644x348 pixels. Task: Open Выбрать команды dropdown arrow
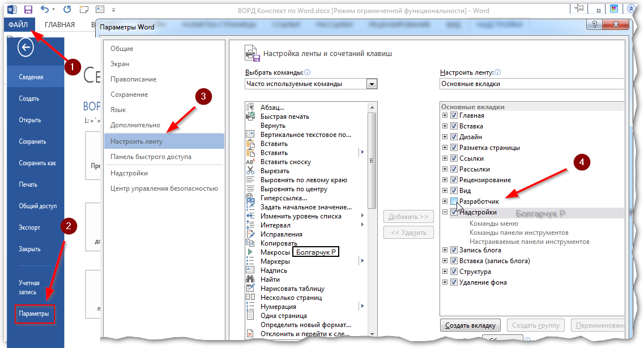[x=372, y=84]
